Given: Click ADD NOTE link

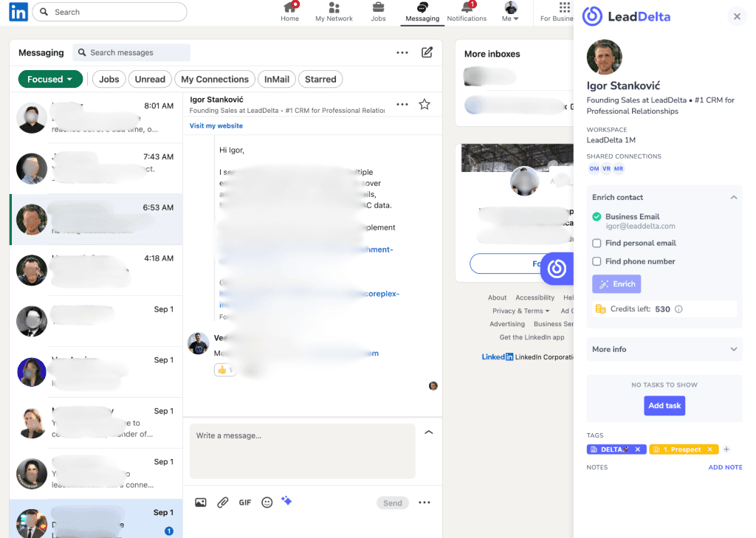Looking at the screenshot, I should click(725, 467).
